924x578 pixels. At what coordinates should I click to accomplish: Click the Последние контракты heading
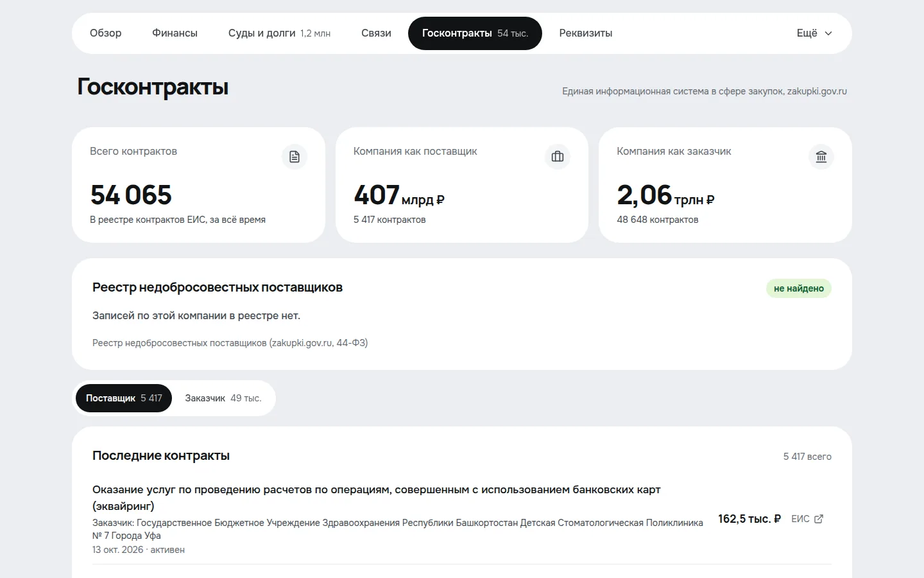tap(161, 455)
